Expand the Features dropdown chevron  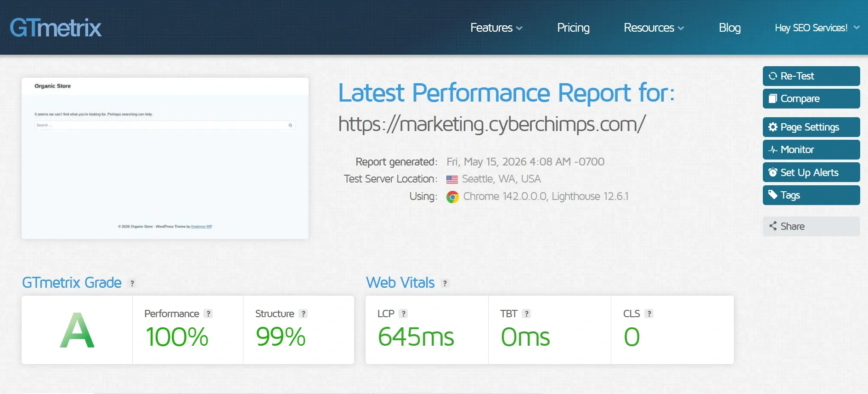519,29
